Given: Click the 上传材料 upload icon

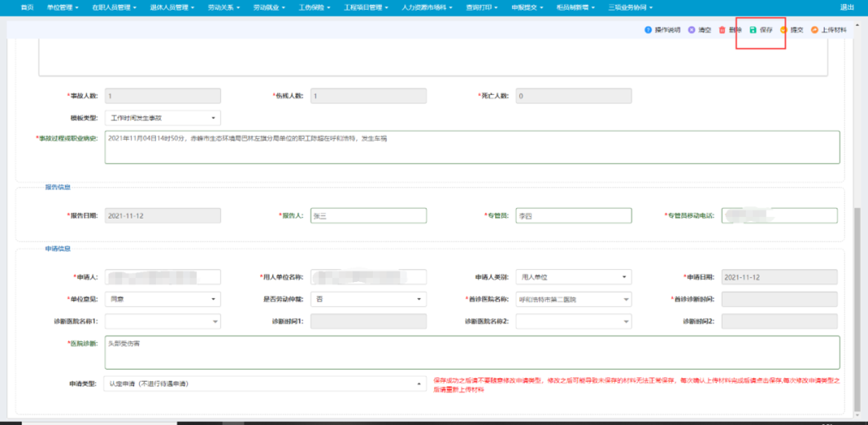Looking at the screenshot, I should [815, 30].
